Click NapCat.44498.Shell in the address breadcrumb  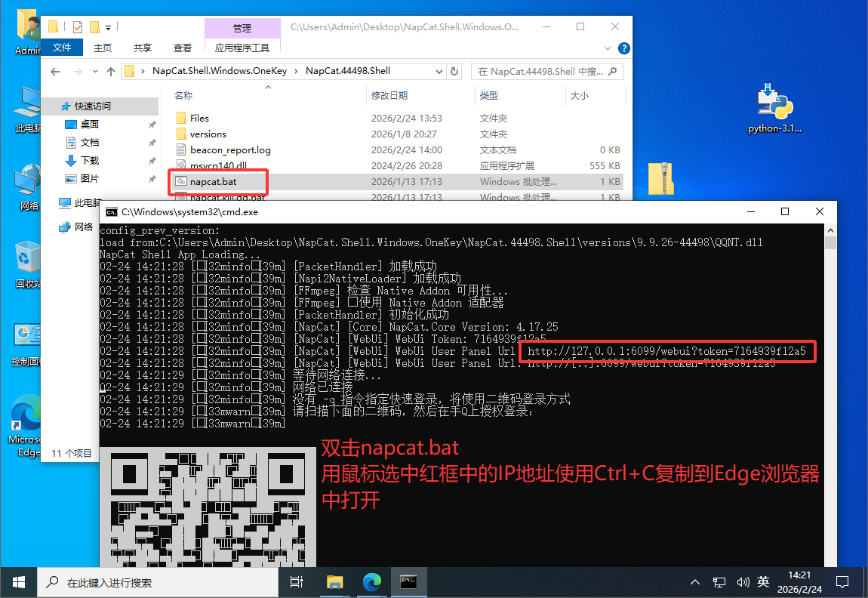[348, 71]
